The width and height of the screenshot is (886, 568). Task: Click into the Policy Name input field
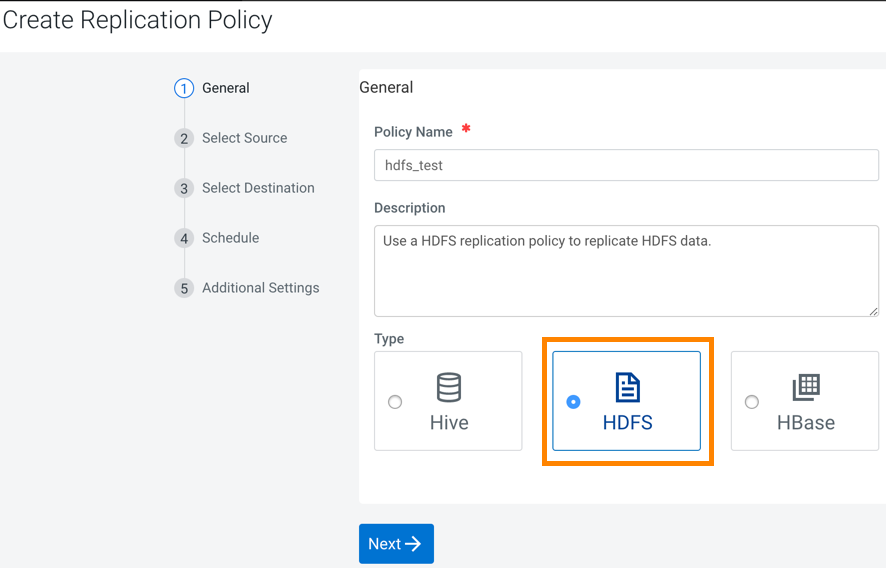[x=626, y=165]
